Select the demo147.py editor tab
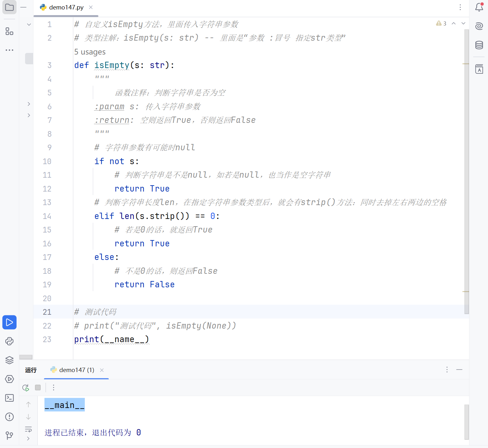This screenshot has height=448, width=488. pyautogui.click(x=66, y=8)
